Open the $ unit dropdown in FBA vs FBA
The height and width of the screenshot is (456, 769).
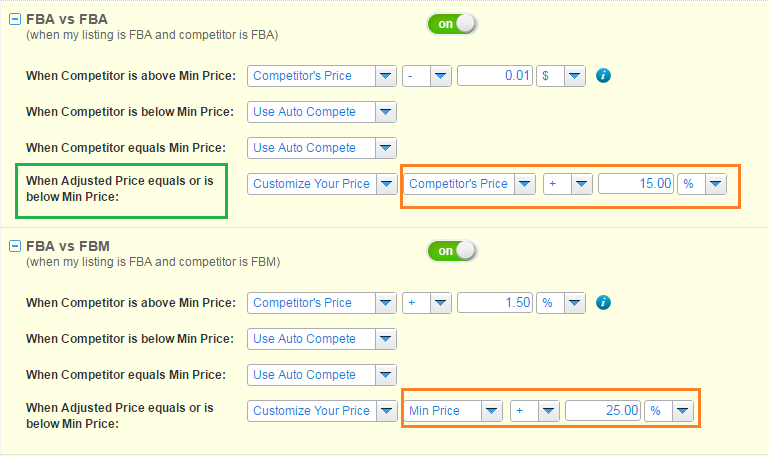tap(574, 76)
